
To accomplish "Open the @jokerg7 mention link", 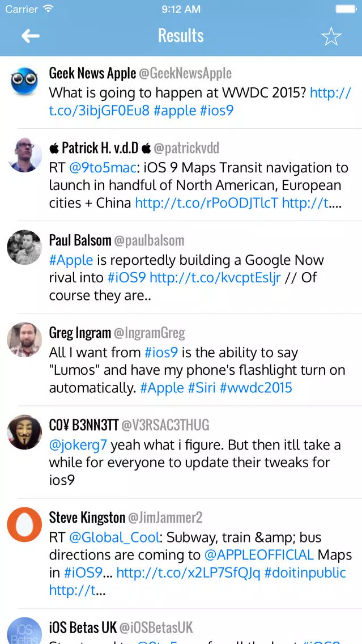I will [78, 445].
